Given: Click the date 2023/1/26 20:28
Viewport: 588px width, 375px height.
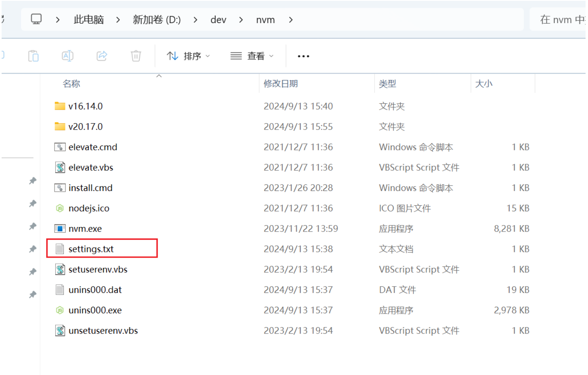Looking at the screenshot, I should [x=298, y=188].
